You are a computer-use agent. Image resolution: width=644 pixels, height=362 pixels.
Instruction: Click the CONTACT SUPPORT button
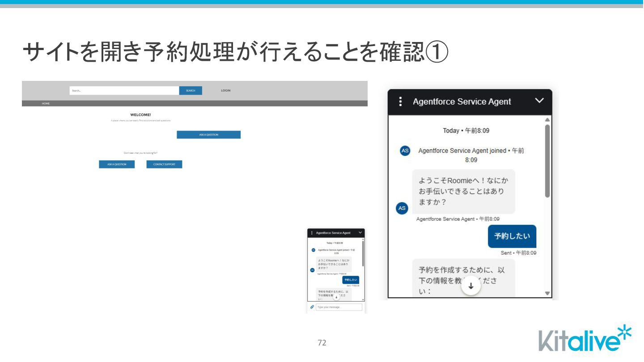[164, 164]
